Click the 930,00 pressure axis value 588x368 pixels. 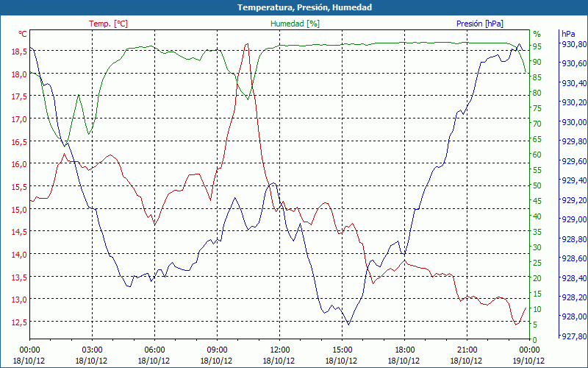[574, 121]
